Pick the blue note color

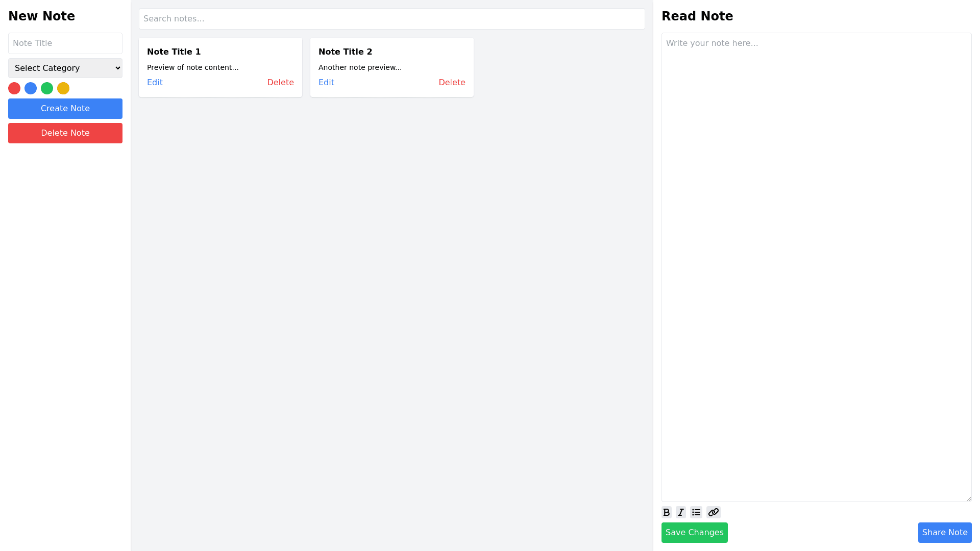tap(31, 88)
